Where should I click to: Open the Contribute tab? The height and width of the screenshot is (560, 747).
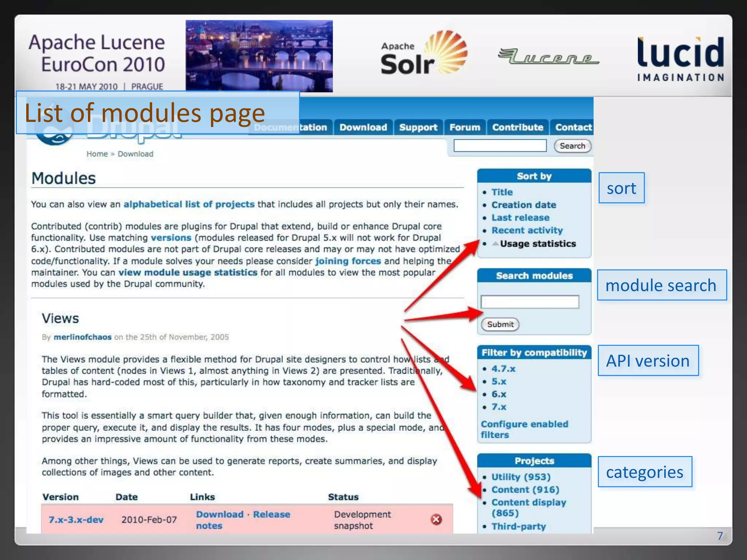pyautogui.click(x=518, y=127)
